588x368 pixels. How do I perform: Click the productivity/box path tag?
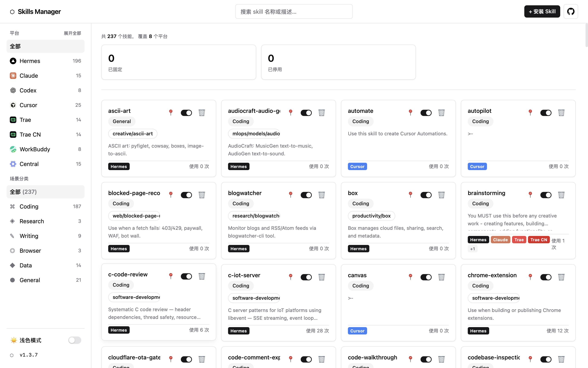(x=371, y=216)
